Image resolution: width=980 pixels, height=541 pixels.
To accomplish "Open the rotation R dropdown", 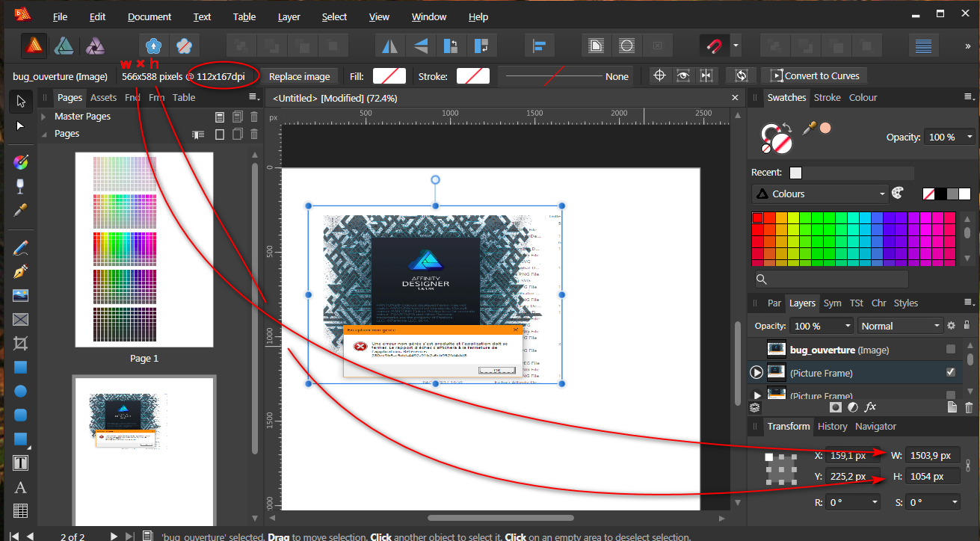I will point(853,503).
